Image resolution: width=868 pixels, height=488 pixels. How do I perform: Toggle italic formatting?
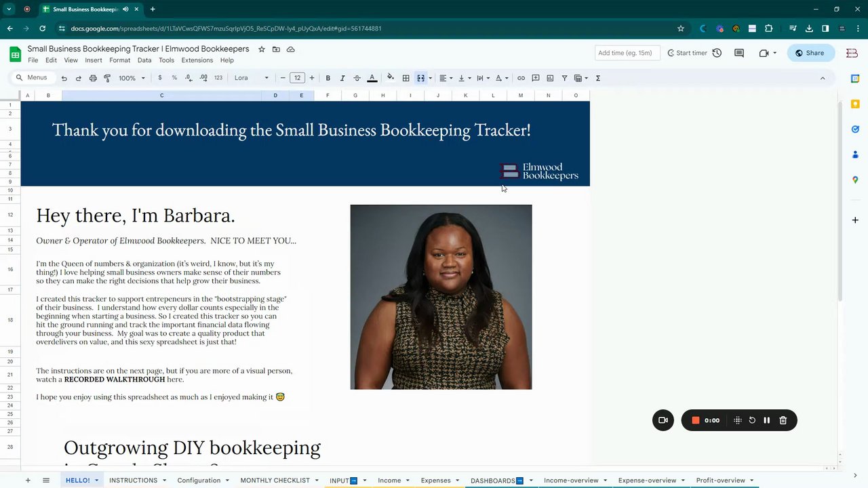point(342,78)
